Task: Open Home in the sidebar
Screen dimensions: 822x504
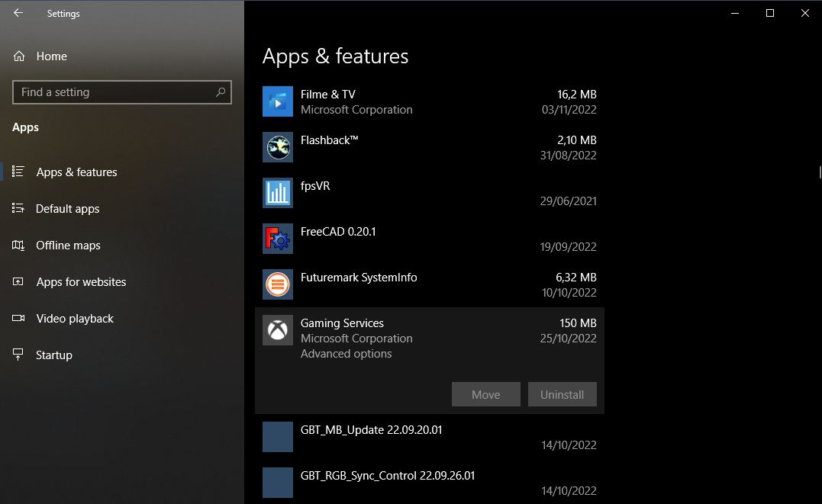Action: tap(122, 56)
